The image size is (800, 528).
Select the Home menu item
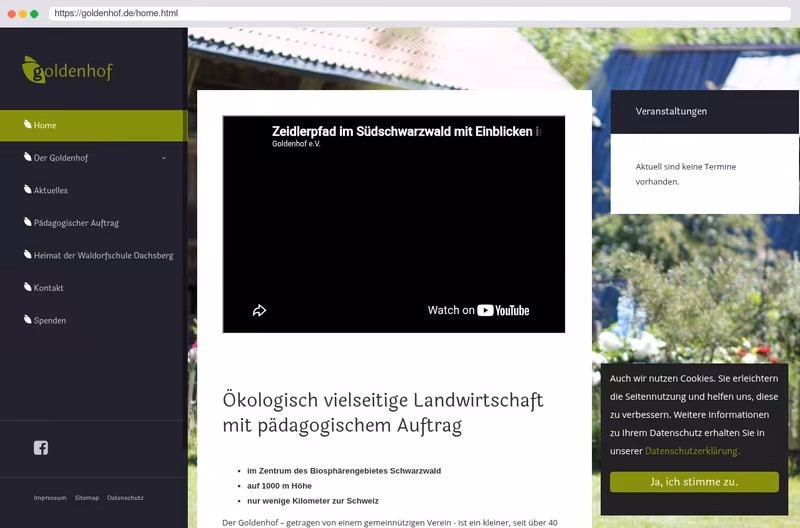(x=94, y=125)
